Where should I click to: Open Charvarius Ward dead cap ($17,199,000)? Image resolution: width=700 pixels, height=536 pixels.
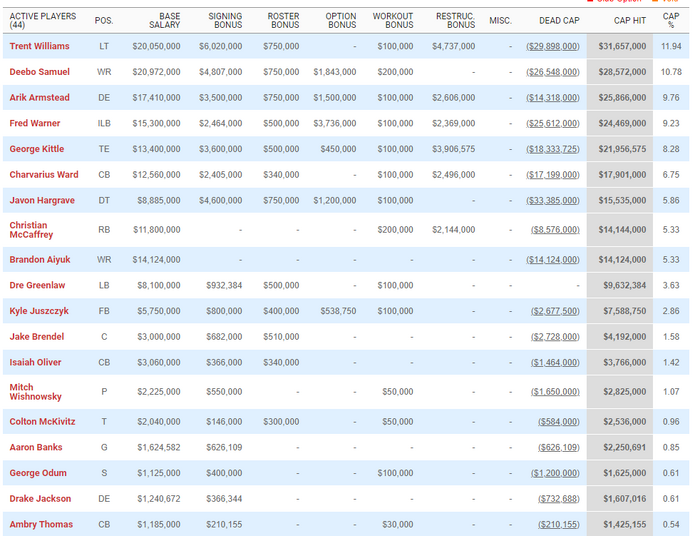pyautogui.click(x=553, y=175)
